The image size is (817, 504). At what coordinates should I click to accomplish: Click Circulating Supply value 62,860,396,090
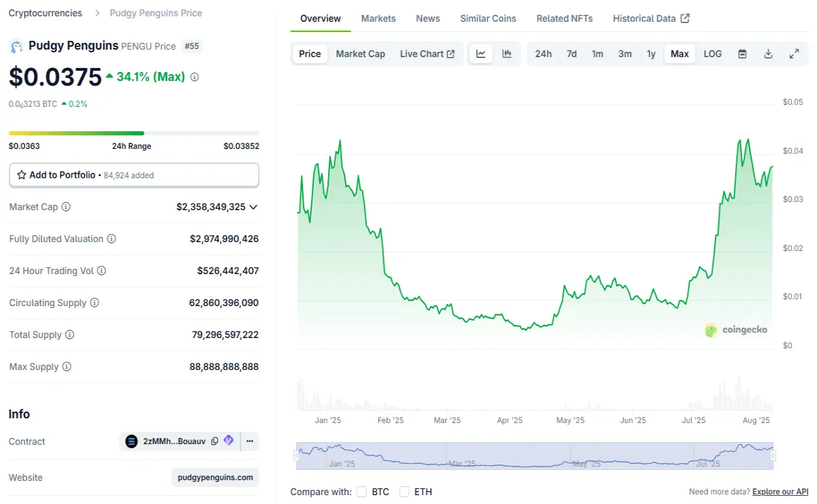224,303
